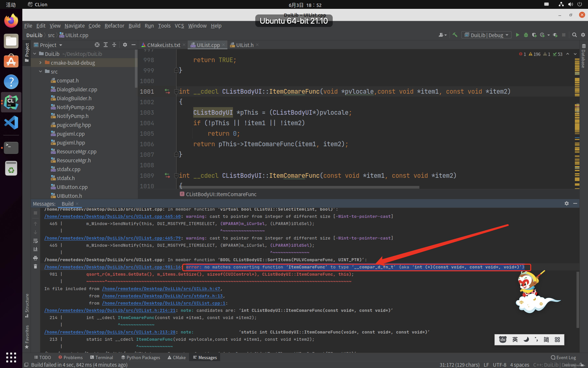Collapse the src folder
The width and height of the screenshot is (588, 368).
[40, 72]
